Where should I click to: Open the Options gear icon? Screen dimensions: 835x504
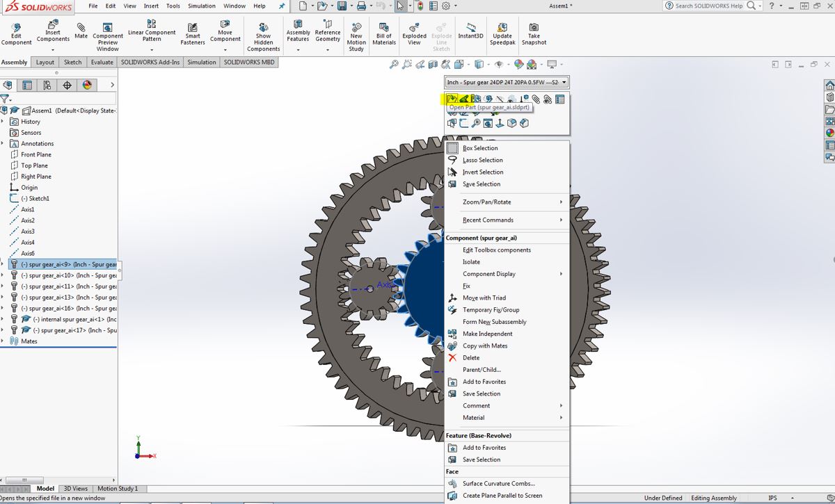(446, 6)
